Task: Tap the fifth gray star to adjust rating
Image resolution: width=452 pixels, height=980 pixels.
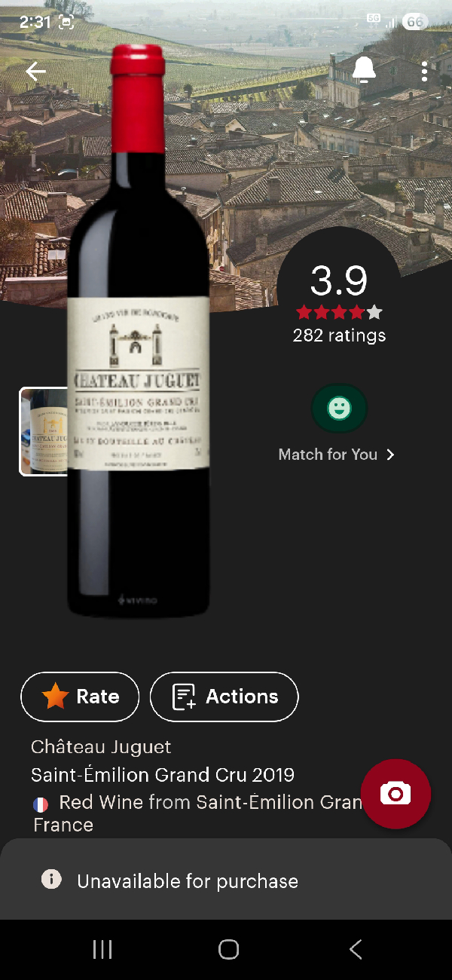Action: (373, 311)
